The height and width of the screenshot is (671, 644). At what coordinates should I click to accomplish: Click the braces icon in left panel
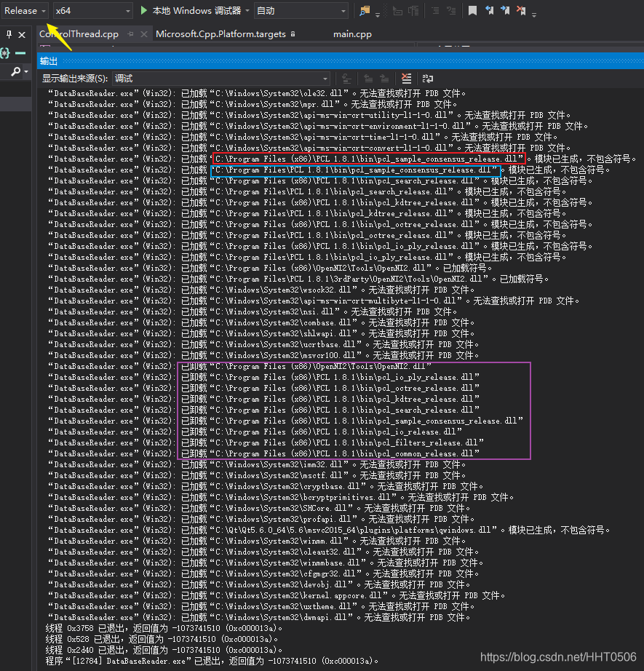[5, 53]
